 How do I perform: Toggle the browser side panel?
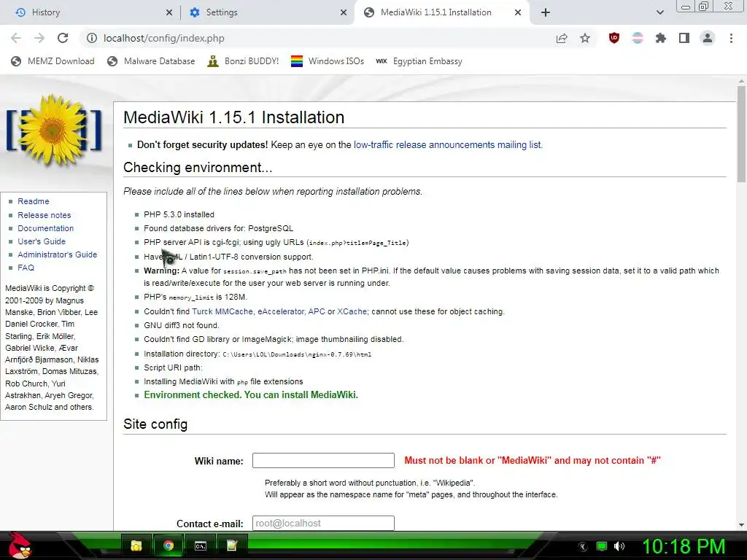pyautogui.click(x=684, y=38)
